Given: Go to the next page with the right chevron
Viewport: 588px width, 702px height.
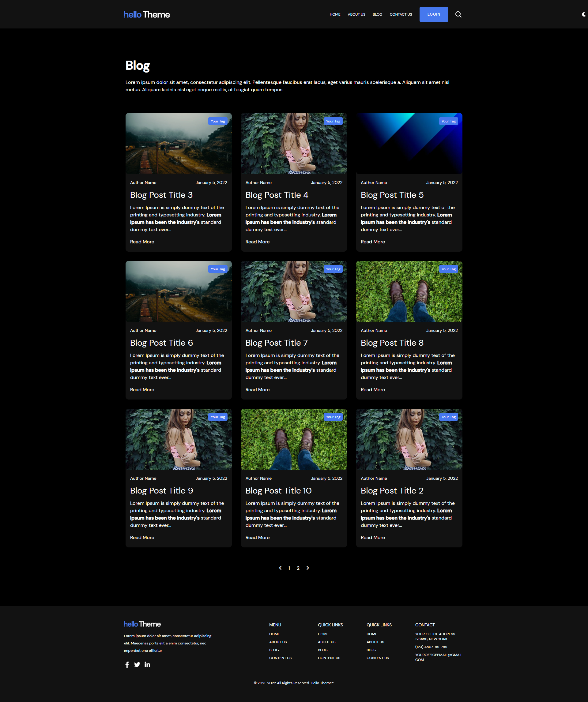Looking at the screenshot, I should click(308, 568).
